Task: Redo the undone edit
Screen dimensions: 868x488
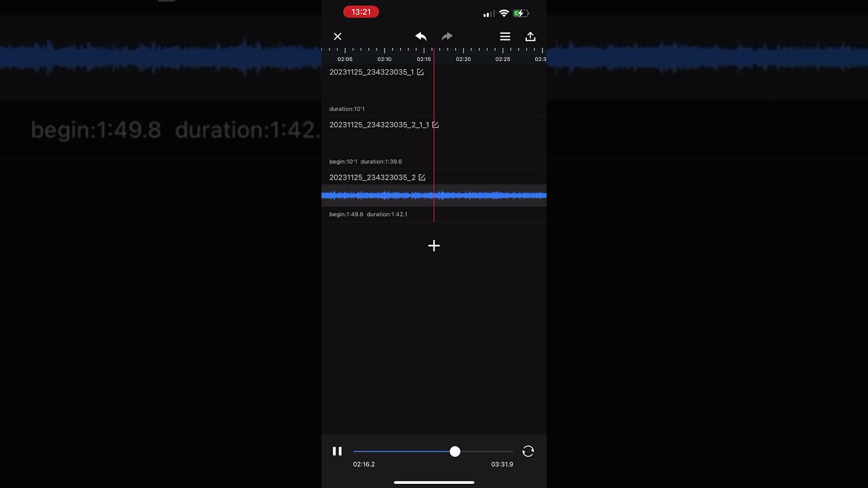Action: [x=447, y=37]
